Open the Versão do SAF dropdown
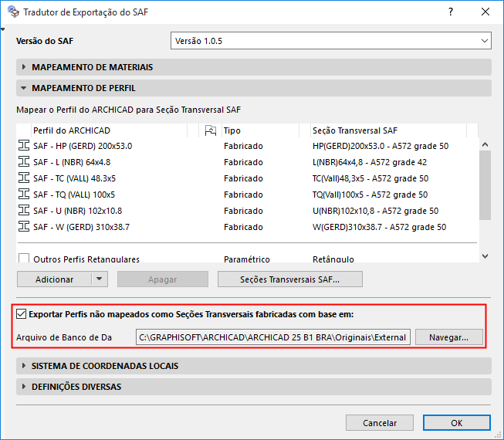The height and width of the screenshot is (440, 504). (331, 40)
